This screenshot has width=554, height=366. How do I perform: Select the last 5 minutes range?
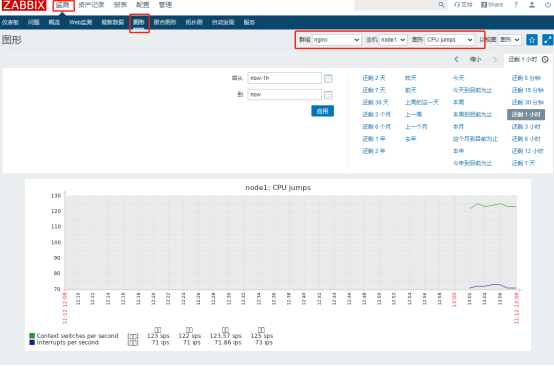coord(526,78)
